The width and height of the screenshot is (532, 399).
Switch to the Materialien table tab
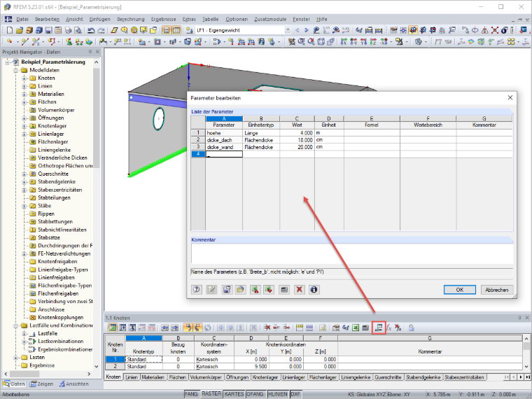pyautogui.click(x=153, y=377)
